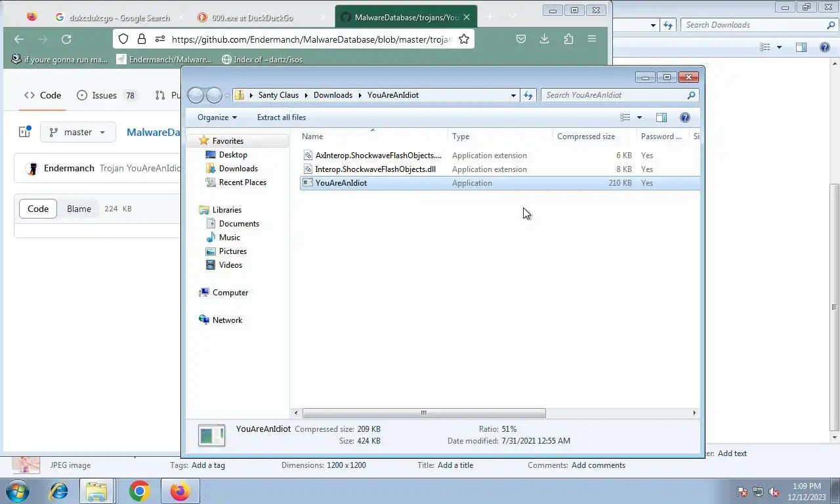This screenshot has height=504, width=840.
Task: Reload the Firefox page
Action: coord(66,39)
